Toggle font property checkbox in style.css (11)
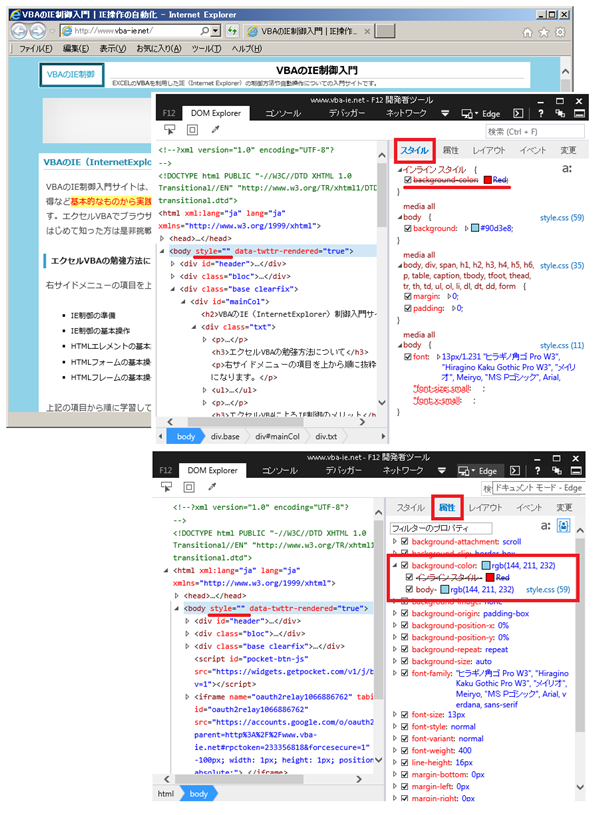 [x=408, y=357]
